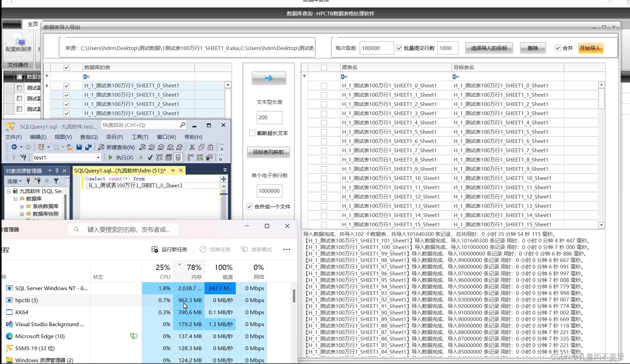Click the blue arrow transfer button

click(x=269, y=78)
